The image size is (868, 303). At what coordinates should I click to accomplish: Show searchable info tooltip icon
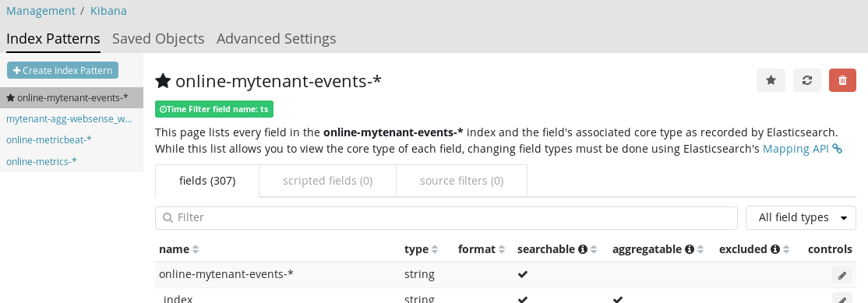pyautogui.click(x=582, y=249)
